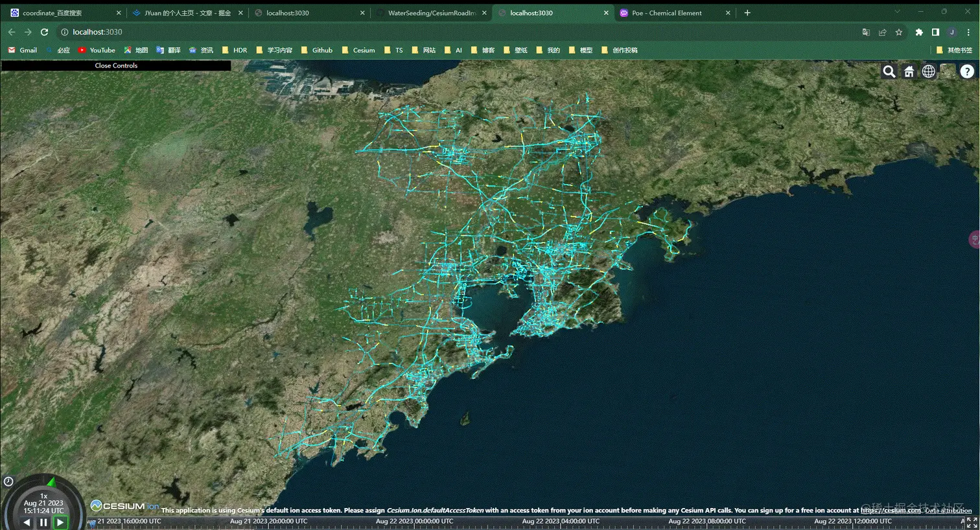980x530 pixels.
Task: Expand the AI bookmark folder
Action: point(453,50)
